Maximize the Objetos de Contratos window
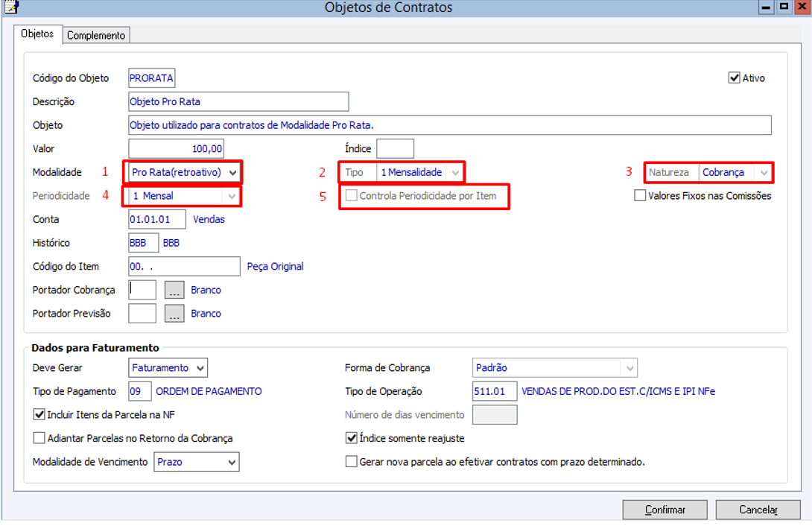The height and width of the screenshot is (526, 812). [784, 7]
